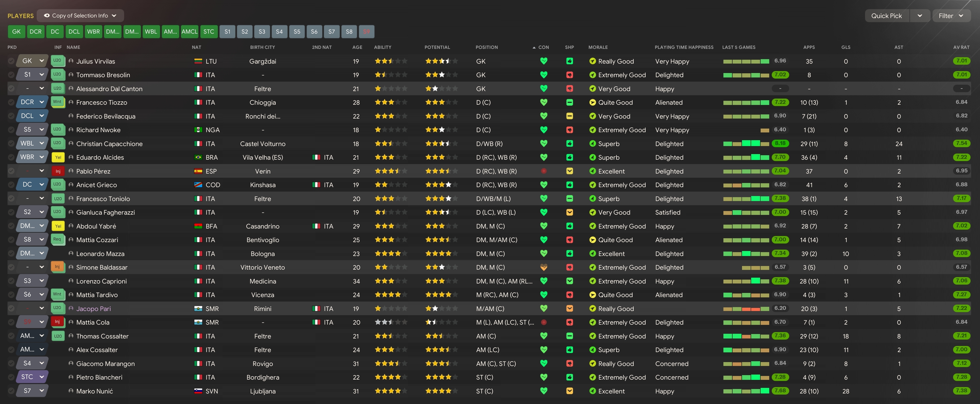The height and width of the screenshot is (404, 980).
Task: Click Francesco Tiozzo's Wnt wanted status icon
Action: 57,102
